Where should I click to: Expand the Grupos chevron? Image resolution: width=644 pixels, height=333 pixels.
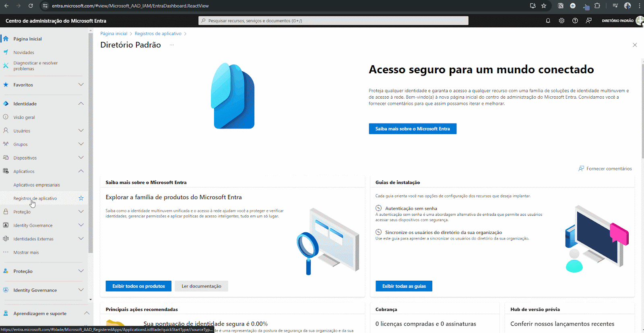tap(81, 144)
